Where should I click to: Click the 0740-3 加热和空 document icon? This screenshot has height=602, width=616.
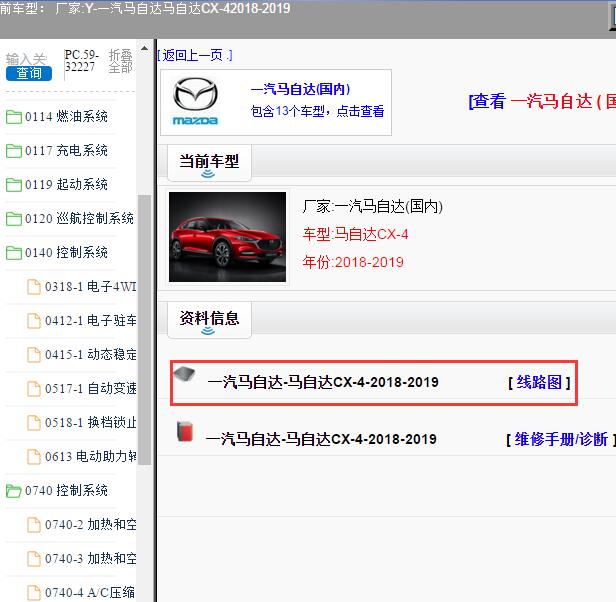(x=34, y=559)
